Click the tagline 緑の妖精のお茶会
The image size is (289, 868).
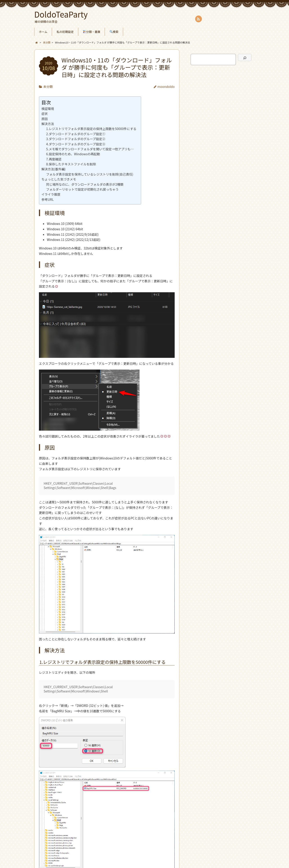(x=46, y=22)
